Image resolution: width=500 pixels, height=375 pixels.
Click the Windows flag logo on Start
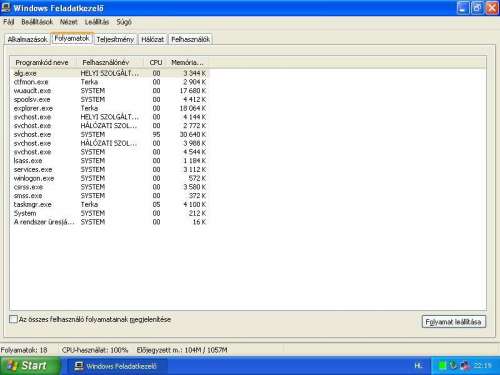click(12, 366)
